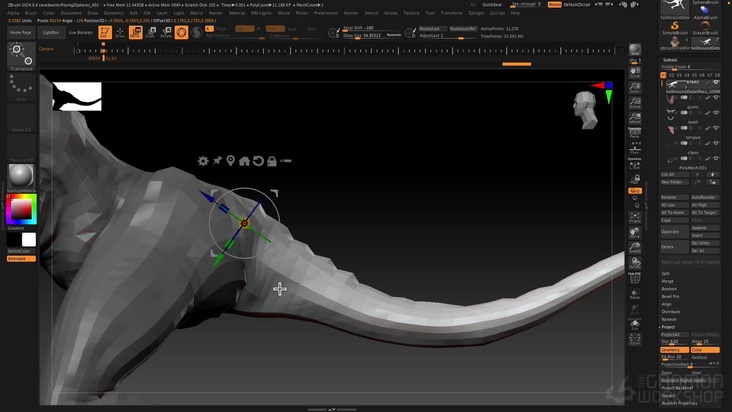Select the Scale transform mode button
The image size is (732, 412).
pyautogui.click(x=151, y=32)
